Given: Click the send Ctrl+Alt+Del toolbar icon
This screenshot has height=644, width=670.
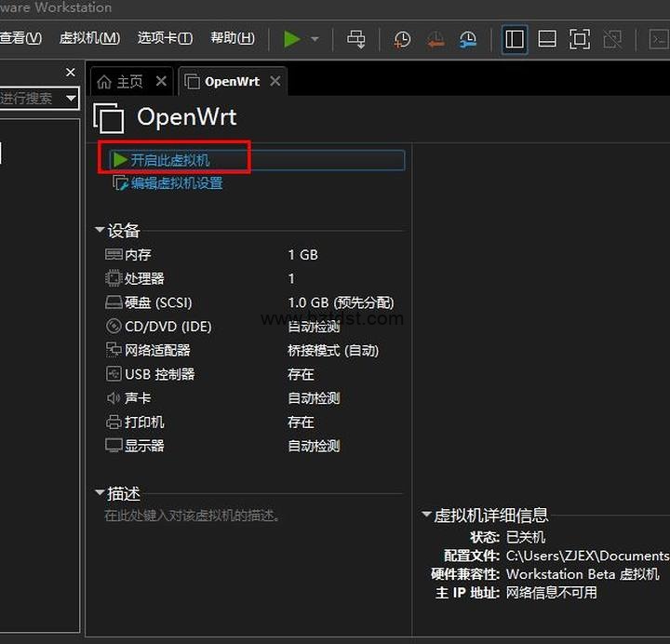Looking at the screenshot, I should click(x=355, y=39).
